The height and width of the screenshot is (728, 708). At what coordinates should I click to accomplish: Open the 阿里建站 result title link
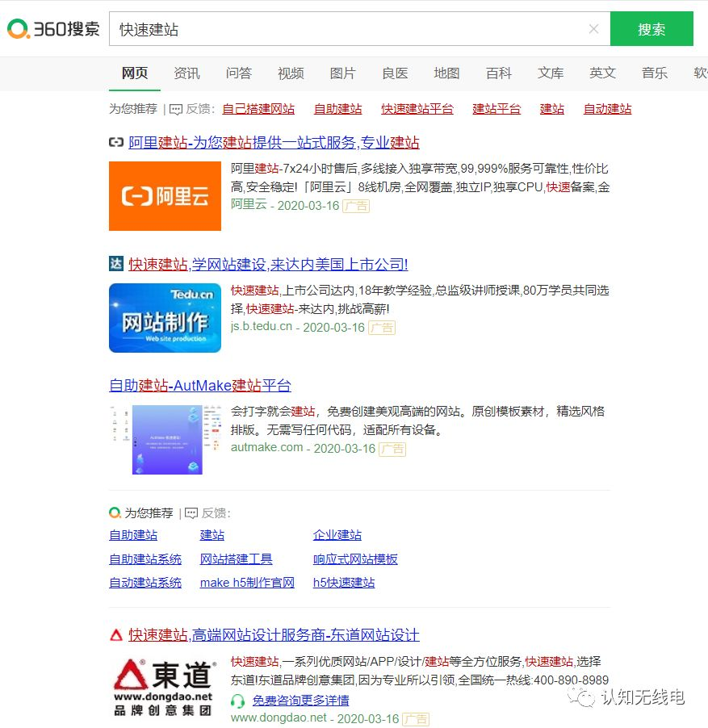point(274,143)
